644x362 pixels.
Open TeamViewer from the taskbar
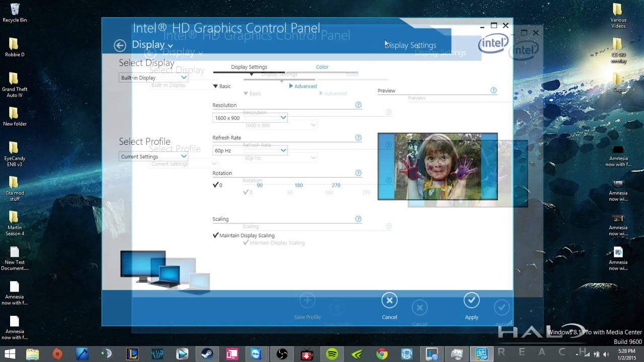(x=257, y=354)
